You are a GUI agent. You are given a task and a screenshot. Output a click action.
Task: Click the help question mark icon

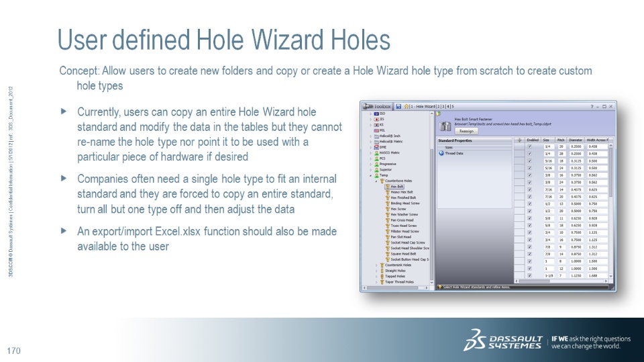[x=592, y=107]
